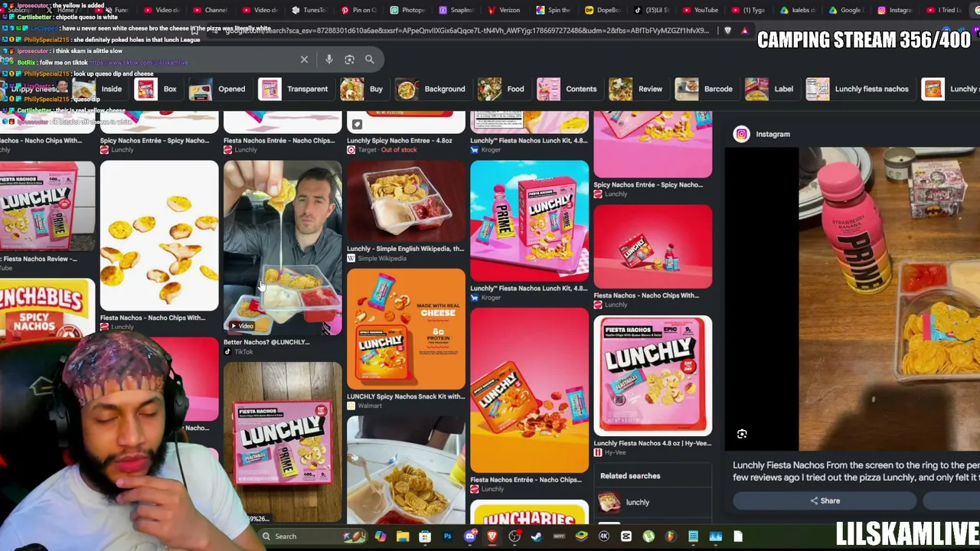This screenshot has height=551, width=980.
Task: Open the loose nacho chips on white thumbnail
Action: coord(159,236)
